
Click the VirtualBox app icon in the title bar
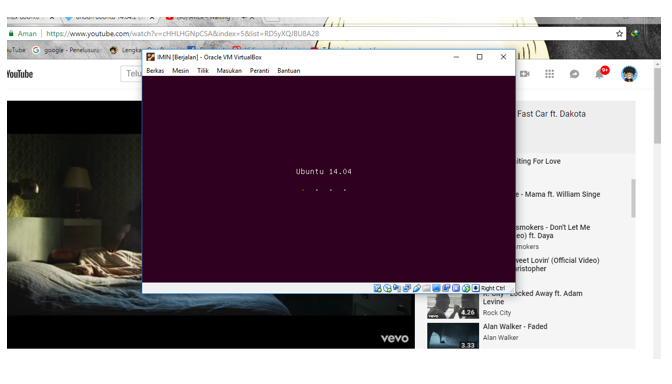pos(150,57)
